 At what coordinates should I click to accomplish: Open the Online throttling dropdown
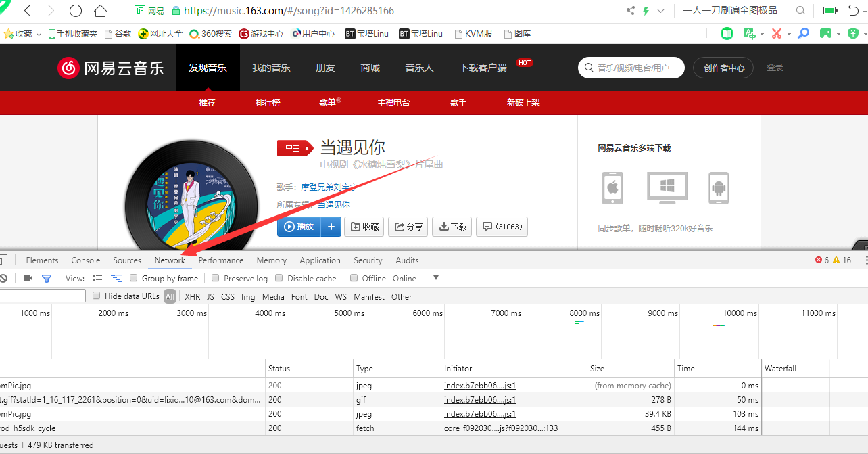(x=435, y=278)
